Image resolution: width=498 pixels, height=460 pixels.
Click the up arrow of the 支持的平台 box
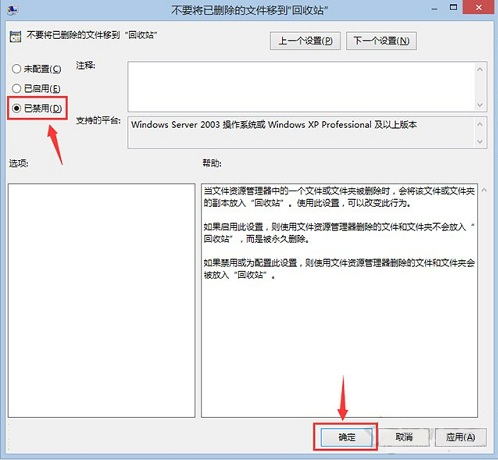(480, 124)
